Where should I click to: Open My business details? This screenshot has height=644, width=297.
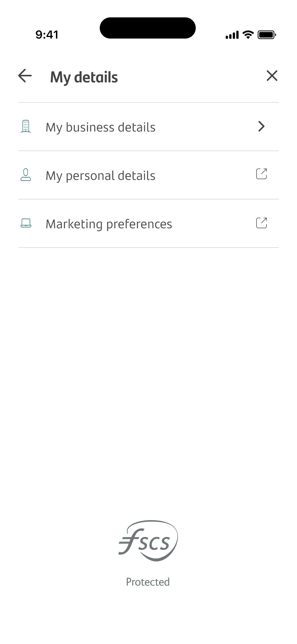coord(101,127)
